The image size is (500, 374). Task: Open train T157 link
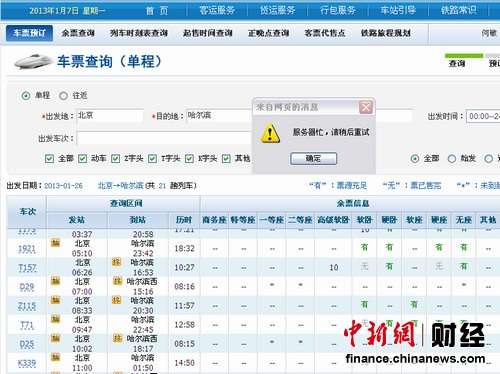click(x=27, y=268)
